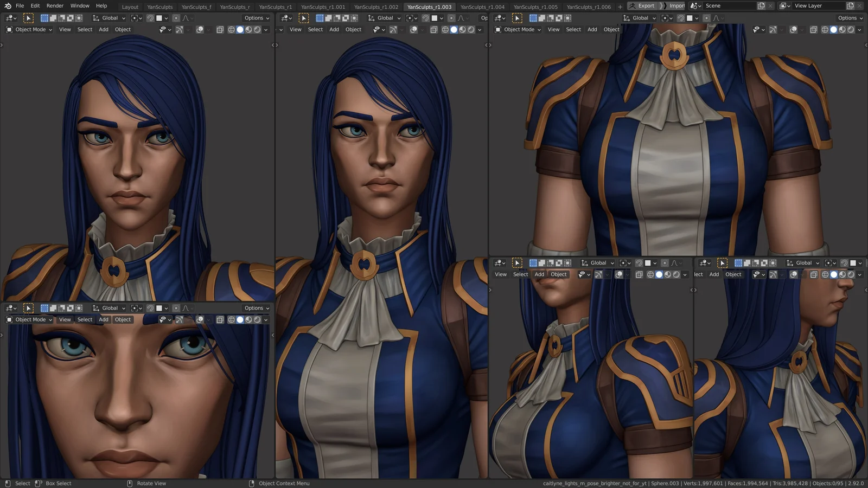Screen dimensions: 868x488
Task: Click the transform pivot point selector
Action: (134, 18)
